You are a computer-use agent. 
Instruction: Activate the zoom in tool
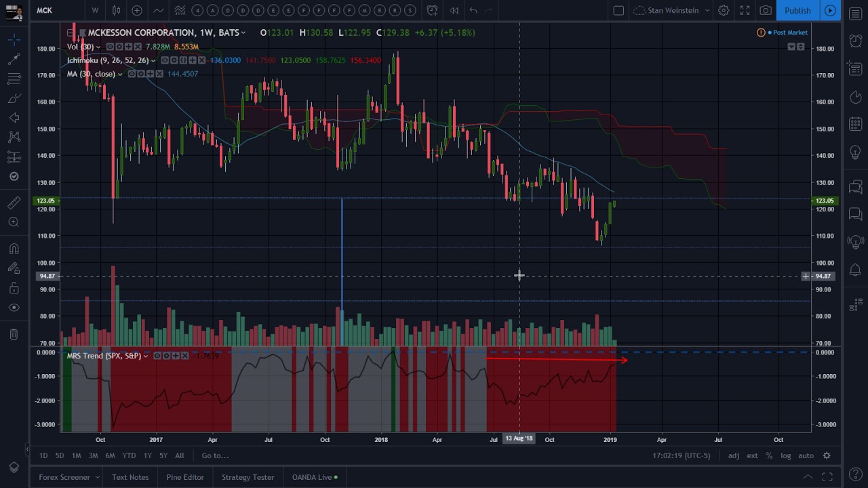pos(14,222)
